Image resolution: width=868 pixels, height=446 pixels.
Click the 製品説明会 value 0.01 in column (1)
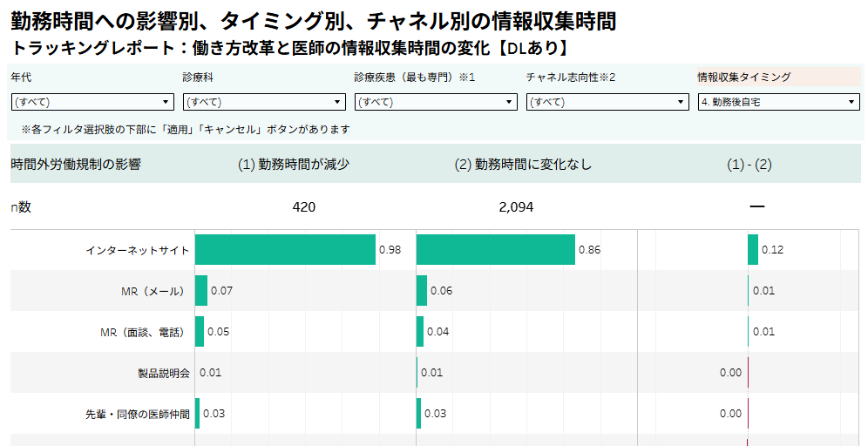pyautogui.click(x=210, y=373)
